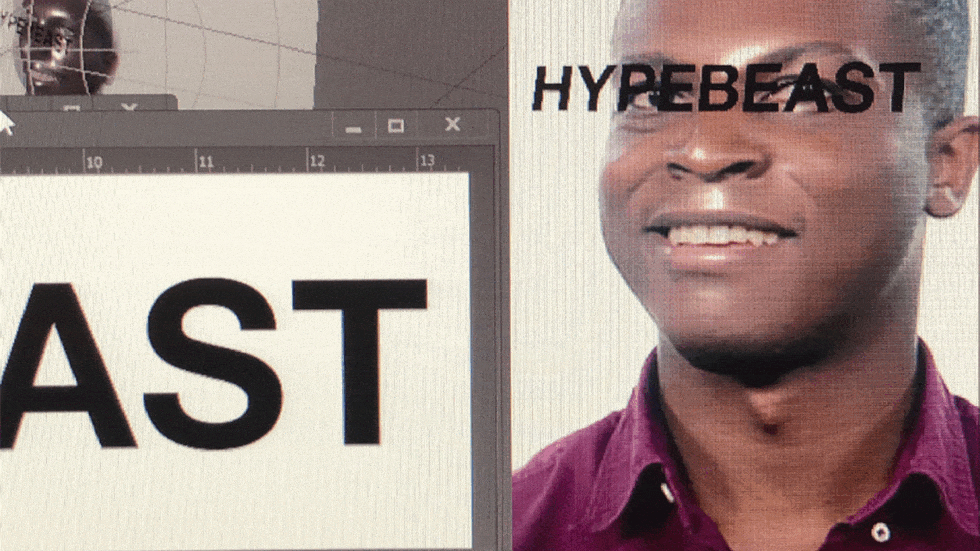
Task: Click the ruler mark labeled 13
Action: (428, 160)
